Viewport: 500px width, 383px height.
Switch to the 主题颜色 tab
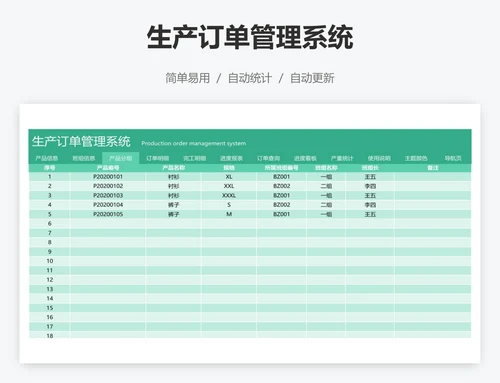pos(416,158)
